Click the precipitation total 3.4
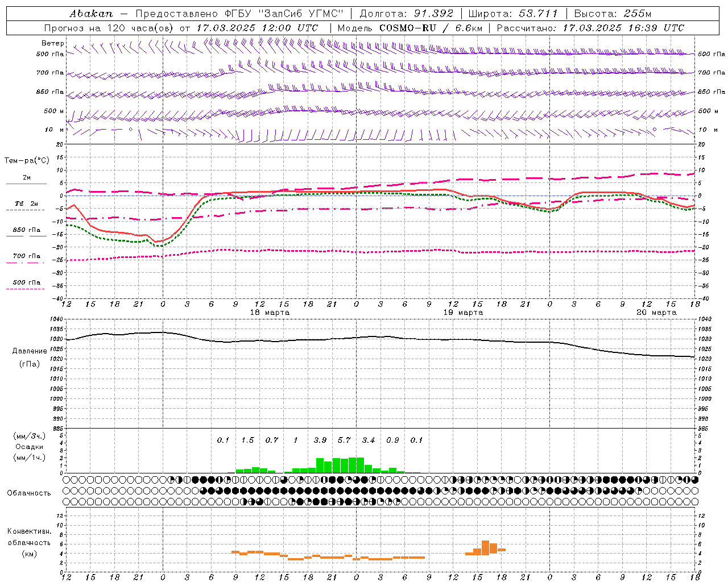The height and width of the screenshot is (582, 728). point(369,440)
